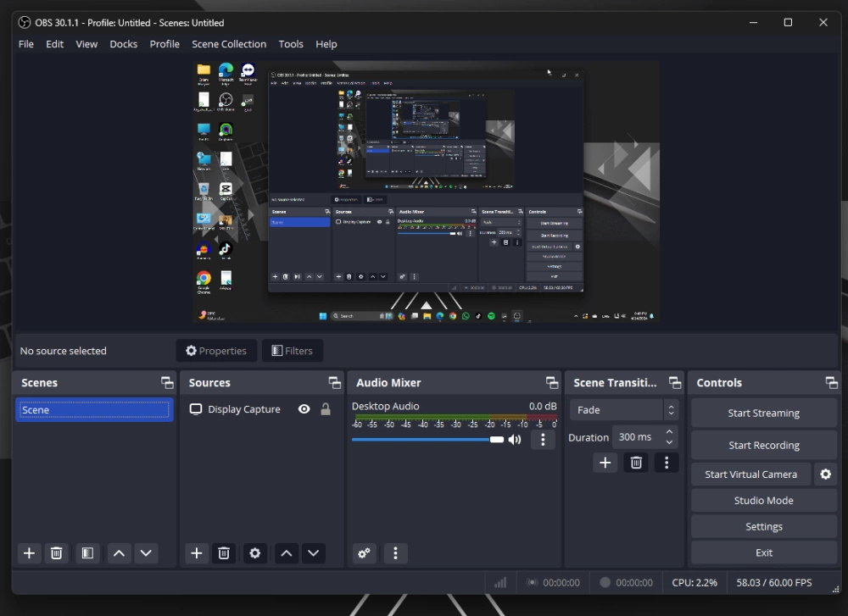Open the Fade transition dropdown
This screenshot has height=616, width=848.
tap(623, 410)
